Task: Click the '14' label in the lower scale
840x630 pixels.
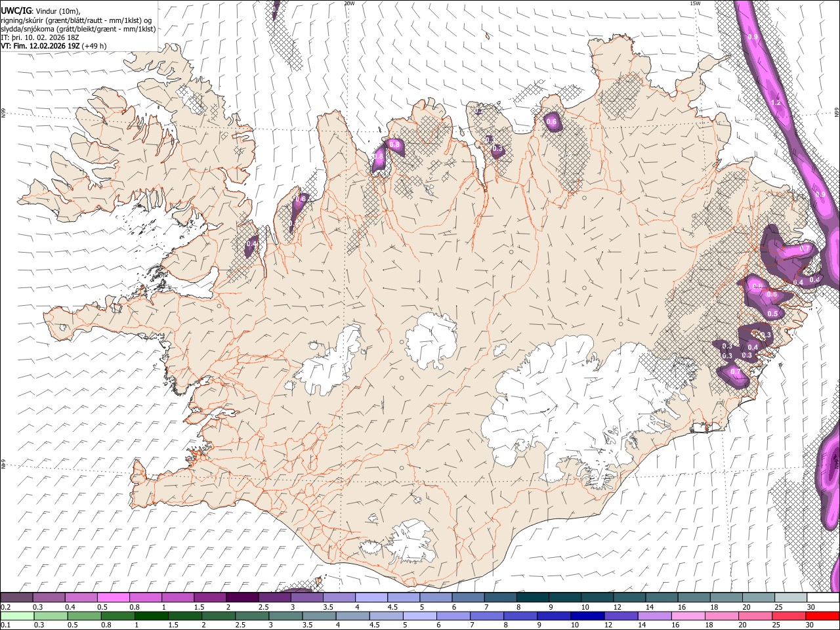Action: coord(642,625)
